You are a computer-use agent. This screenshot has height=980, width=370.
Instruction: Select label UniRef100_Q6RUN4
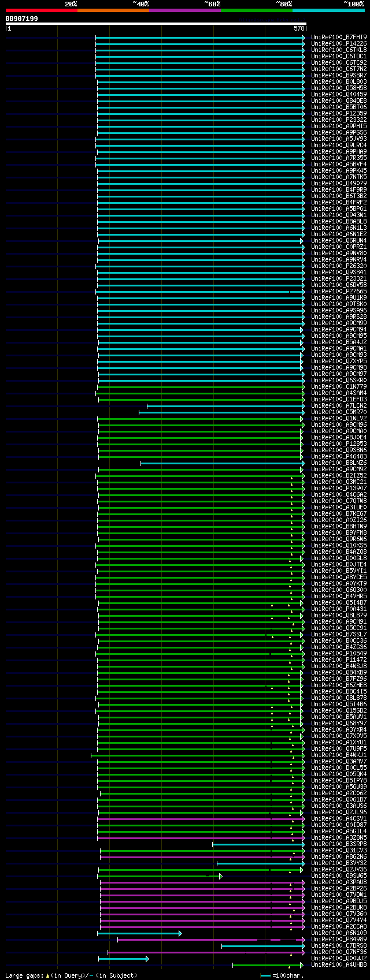339,240
